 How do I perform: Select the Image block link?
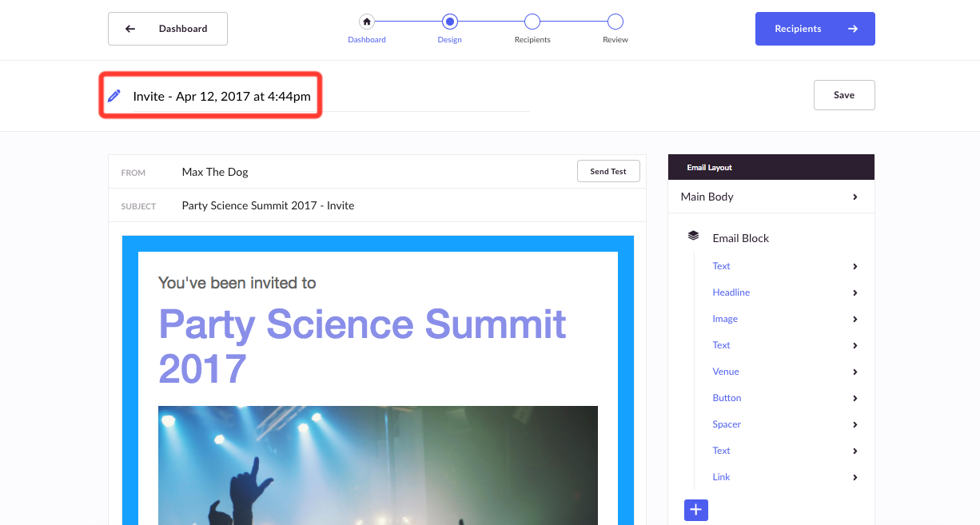pyautogui.click(x=725, y=319)
